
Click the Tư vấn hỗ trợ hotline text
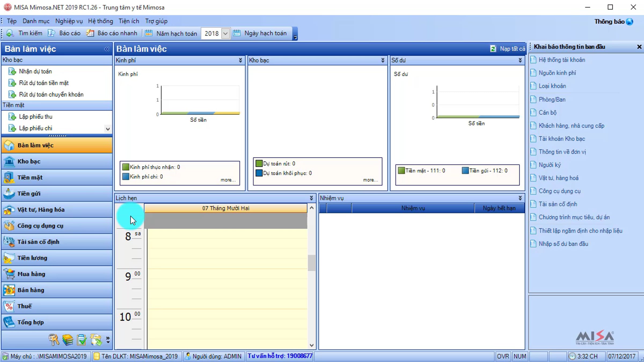pyautogui.click(x=280, y=356)
